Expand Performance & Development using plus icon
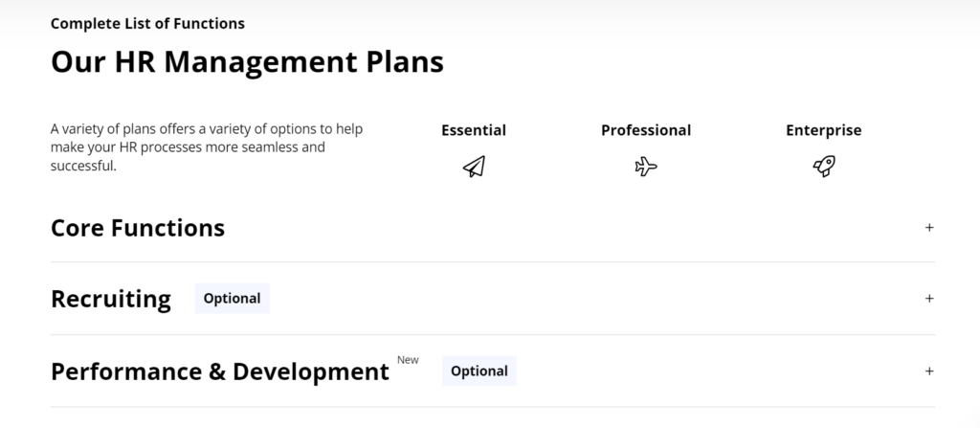 pos(929,372)
